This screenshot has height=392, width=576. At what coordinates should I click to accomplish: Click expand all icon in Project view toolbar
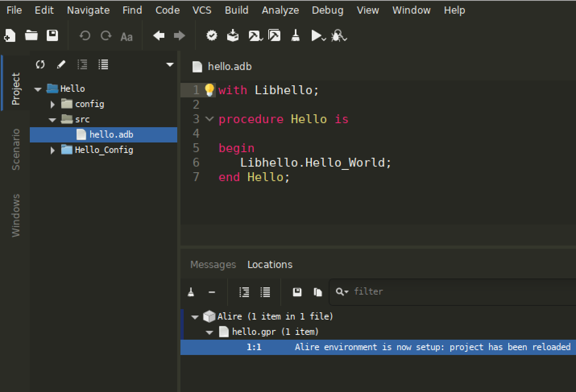pos(82,64)
